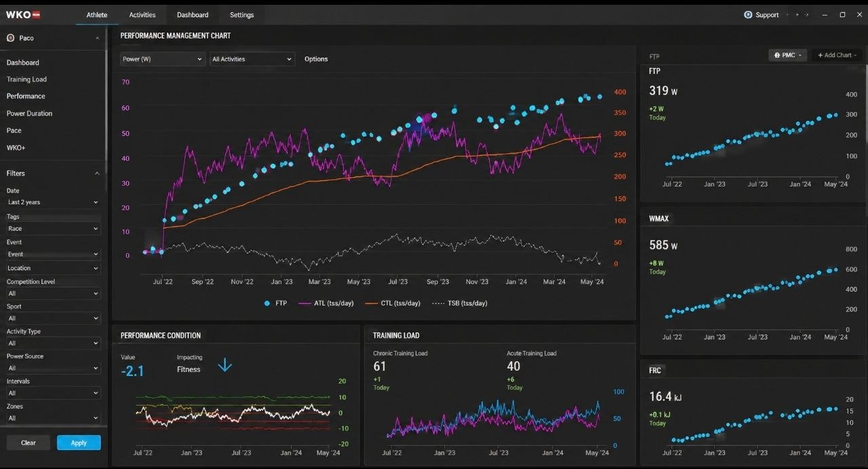
Task: Collapse the Paco athlete panel chevron
Action: coord(97,38)
